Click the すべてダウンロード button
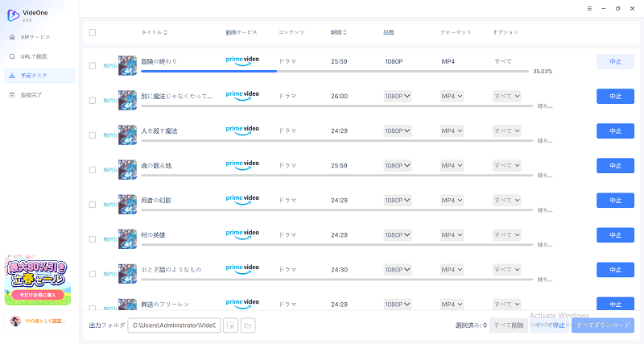 (x=602, y=325)
